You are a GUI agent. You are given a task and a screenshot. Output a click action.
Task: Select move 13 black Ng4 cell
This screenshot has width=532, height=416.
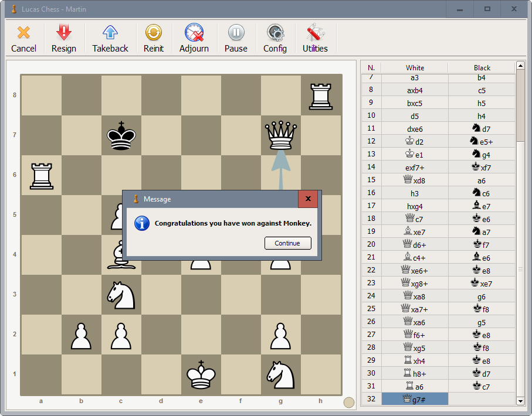click(x=482, y=155)
